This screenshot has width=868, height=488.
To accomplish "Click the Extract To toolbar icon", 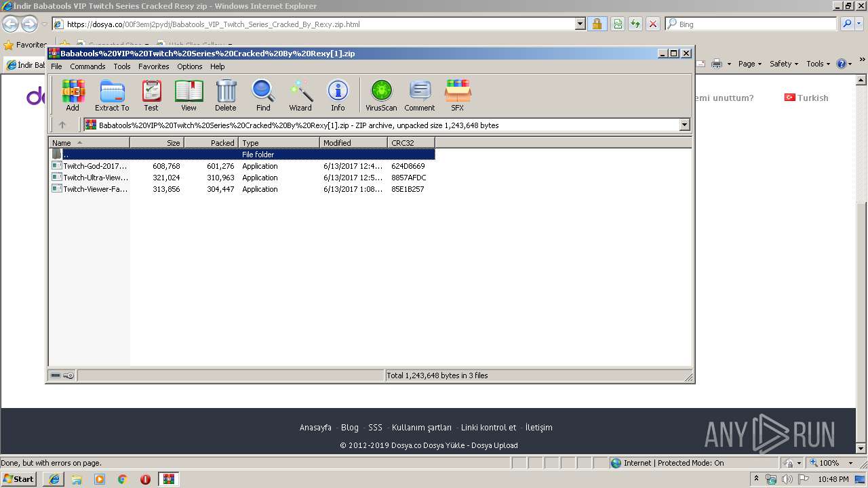I will 112,95.
